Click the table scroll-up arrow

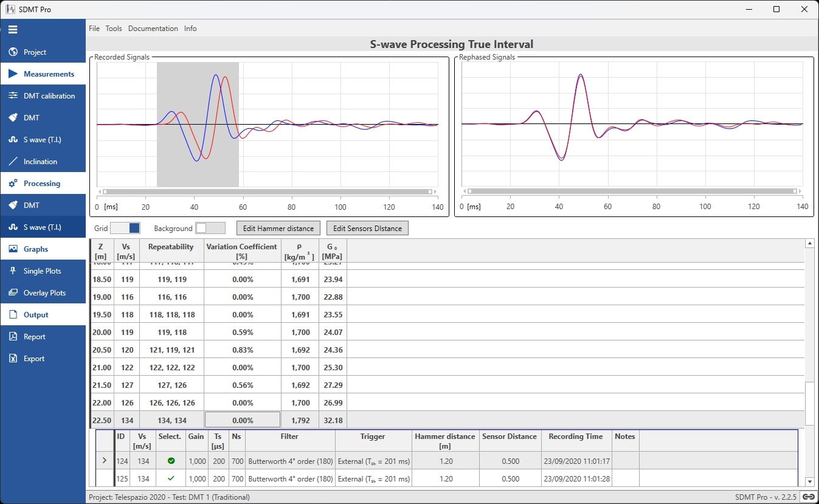(809, 243)
